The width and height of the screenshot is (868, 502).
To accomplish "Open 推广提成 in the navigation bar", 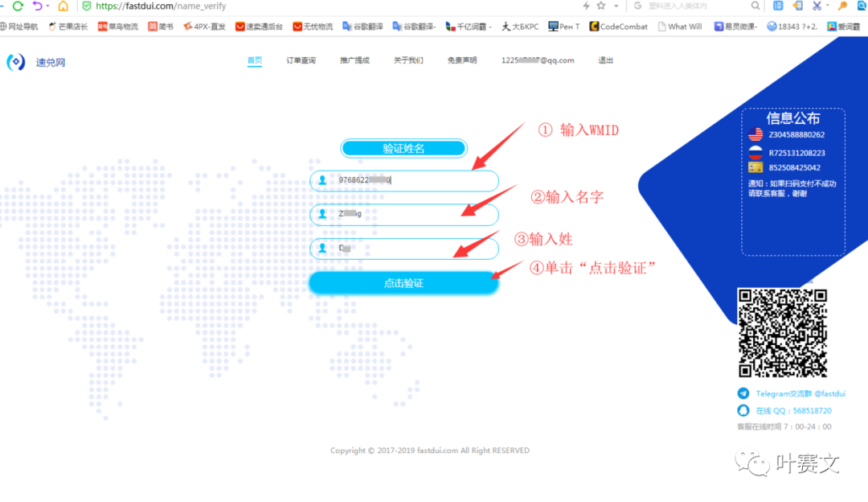I will click(354, 60).
